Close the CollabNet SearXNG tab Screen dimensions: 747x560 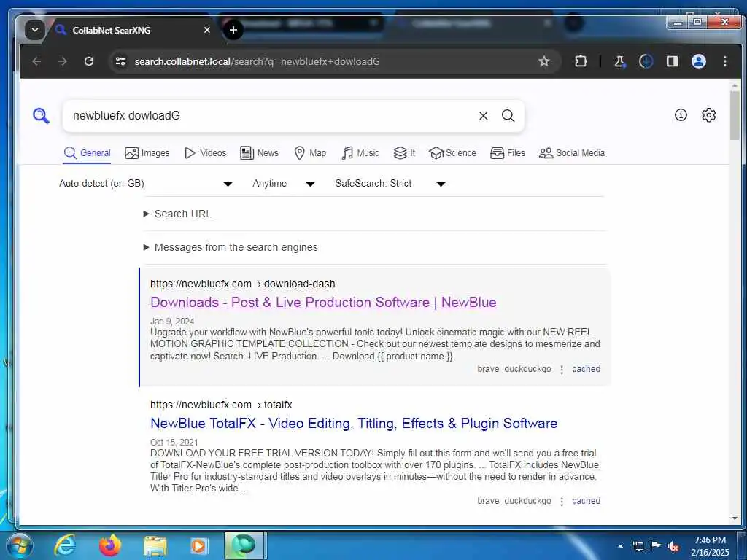[x=206, y=30]
